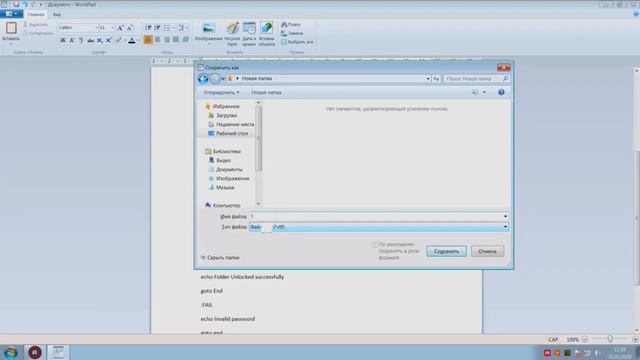
Task: Click the Поиск search field in dialog
Action: click(473, 78)
